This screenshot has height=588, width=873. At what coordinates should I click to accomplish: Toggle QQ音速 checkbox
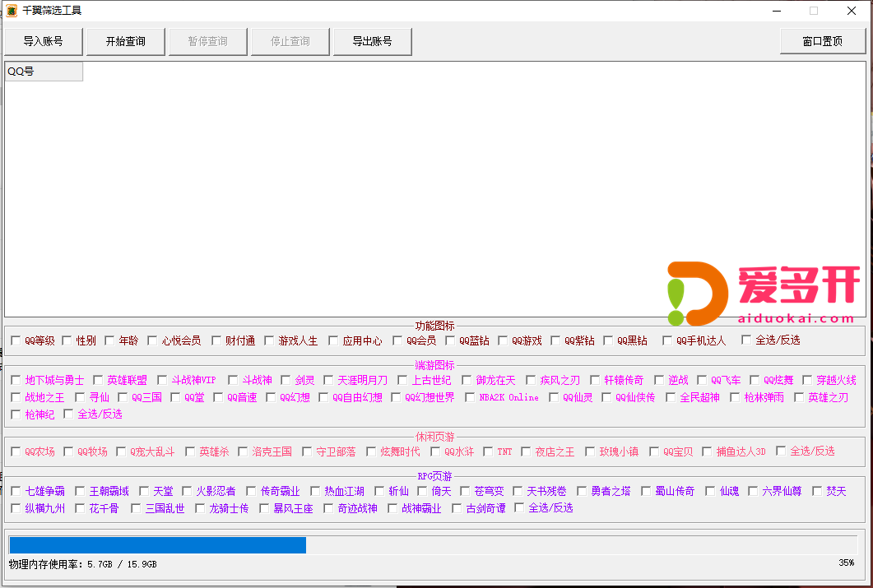tap(218, 397)
